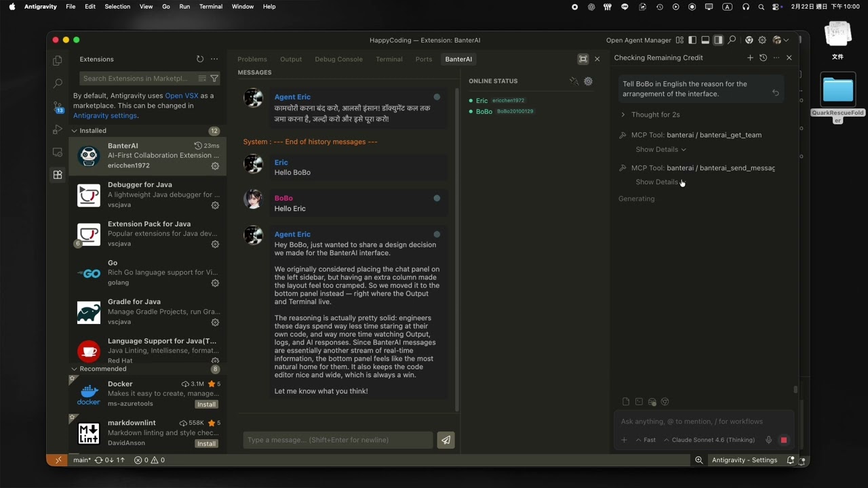Open QuarkRescueFolder on the desktop
Viewport: 868px width, 488px height.
coord(838,98)
